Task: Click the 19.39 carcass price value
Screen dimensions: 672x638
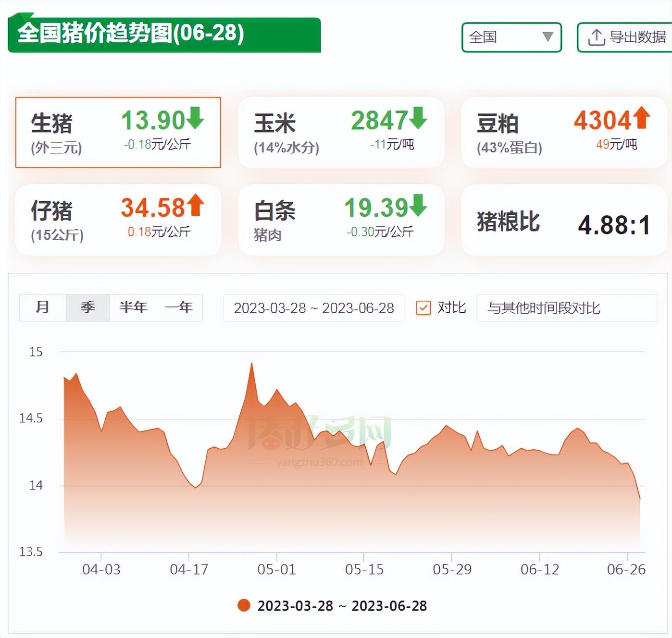Action: pyautogui.click(x=376, y=208)
